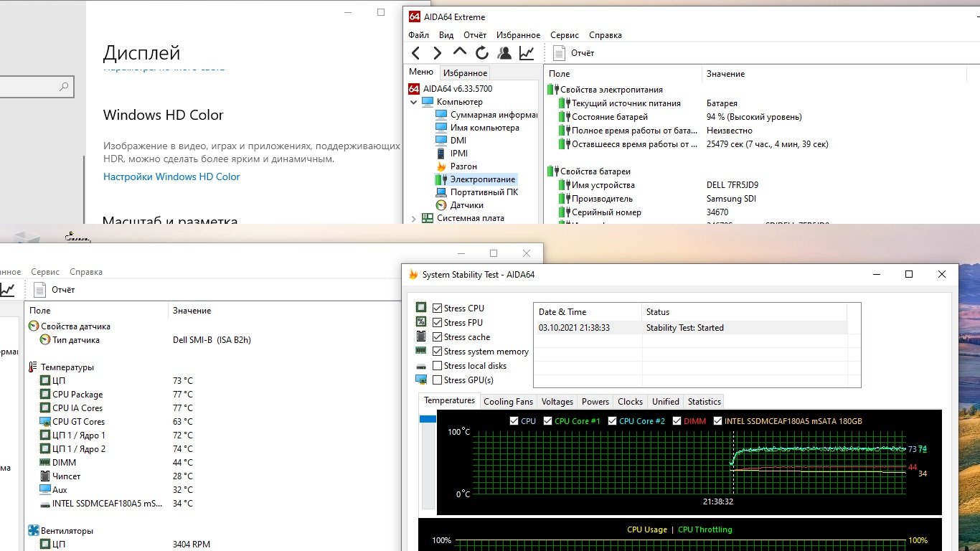Open Справка menu in the lower-left window
Image resolution: width=980 pixels, height=551 pixels.
click(86, 272)
